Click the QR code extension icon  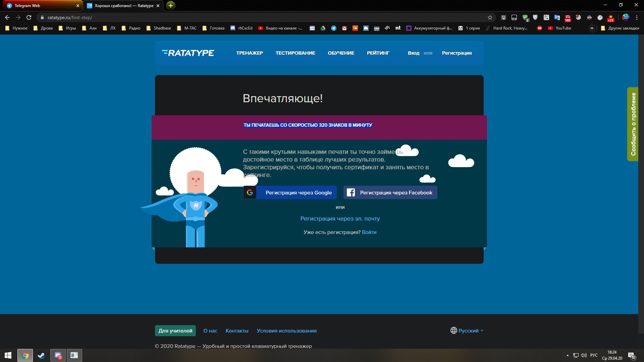(546, 17)
